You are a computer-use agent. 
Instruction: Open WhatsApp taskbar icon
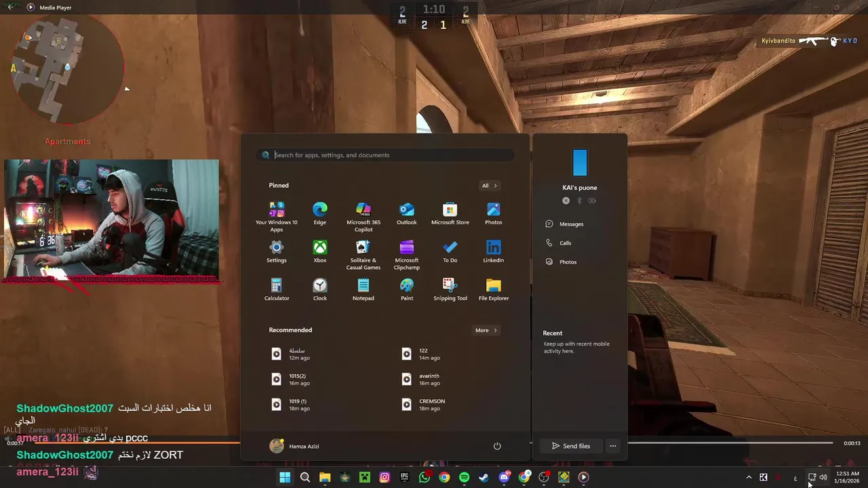[x=425, y=477]
